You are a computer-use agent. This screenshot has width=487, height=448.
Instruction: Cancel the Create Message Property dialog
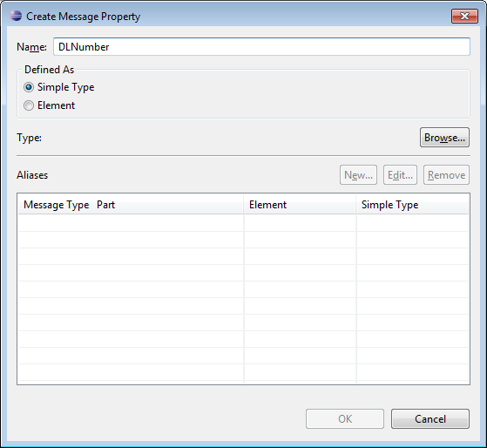pyautogui.click(x=430, y=418)
